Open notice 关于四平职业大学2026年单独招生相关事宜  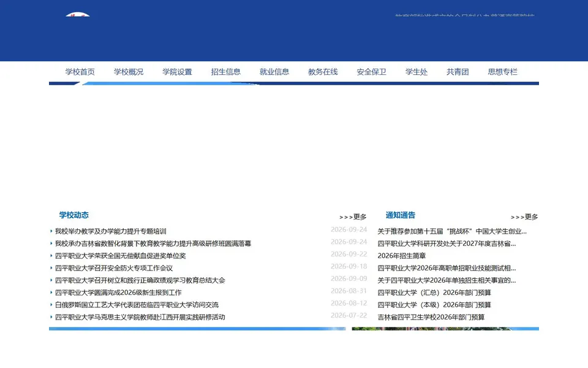[447, 280]
